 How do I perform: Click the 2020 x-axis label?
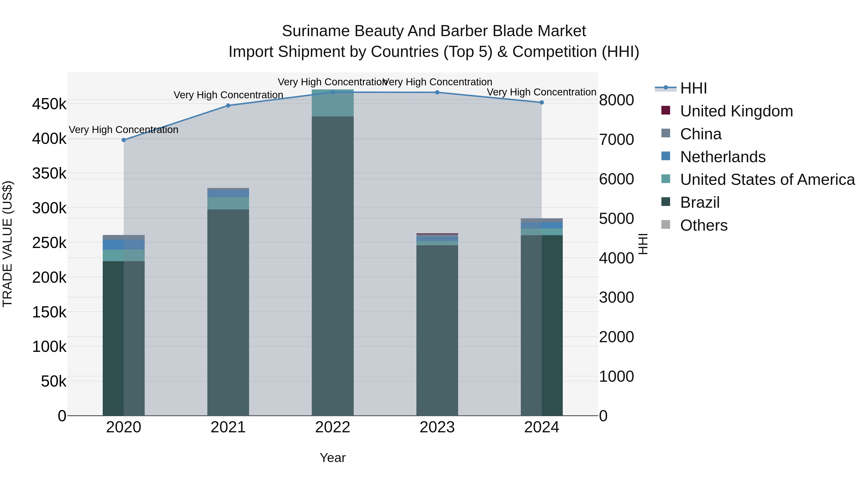[124, 427]
